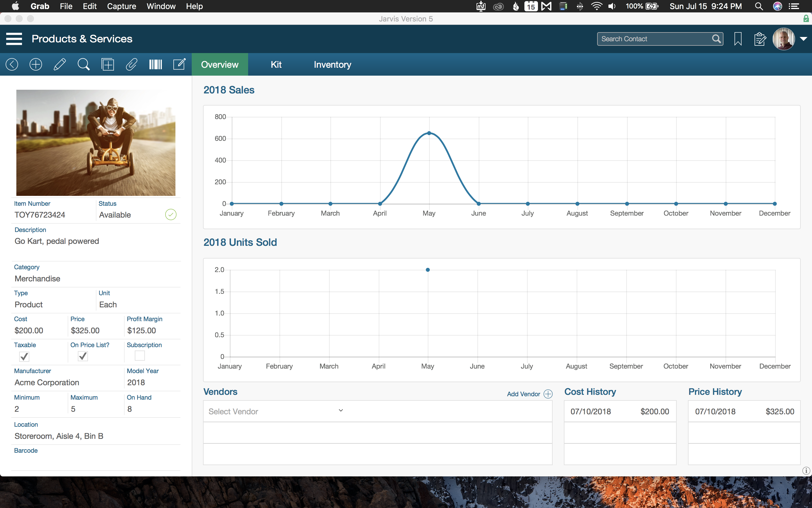This screenshot has height=508, width=812.
Task: Click the calendar 15 menu bar icon
Action: click(x=531, y=6)
